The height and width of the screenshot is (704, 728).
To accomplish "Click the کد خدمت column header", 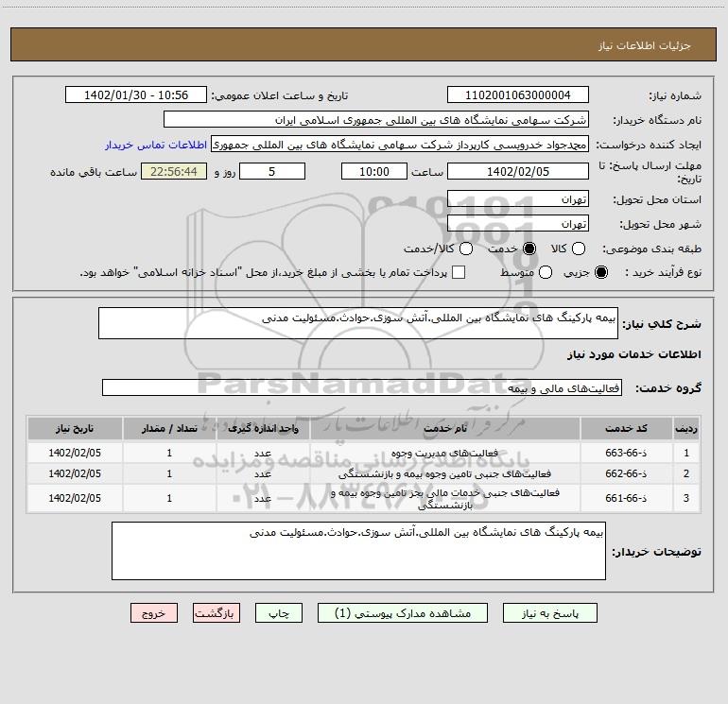I will pyautogui.click(x=626, y=428).
